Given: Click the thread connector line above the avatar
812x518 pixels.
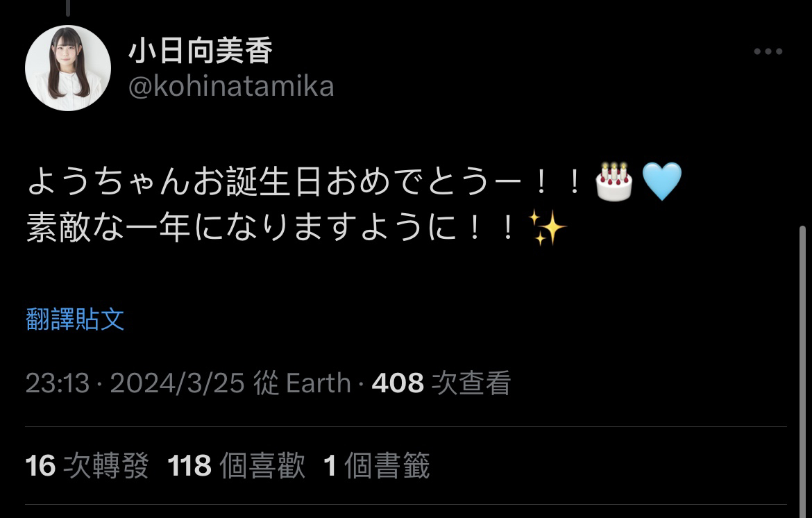Looking at the screenshot, I should [x=68, y=8].
